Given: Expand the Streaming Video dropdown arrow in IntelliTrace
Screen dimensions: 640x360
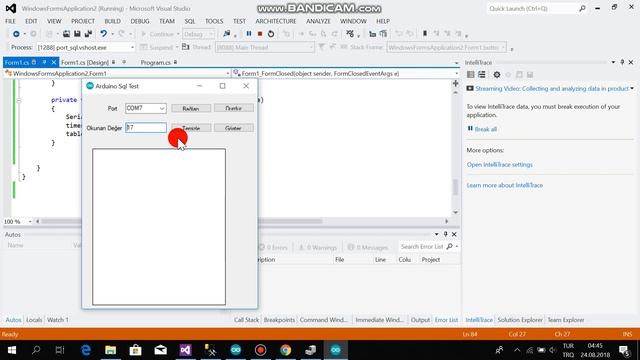Looking at the screenshot, I should click(632, 89).
